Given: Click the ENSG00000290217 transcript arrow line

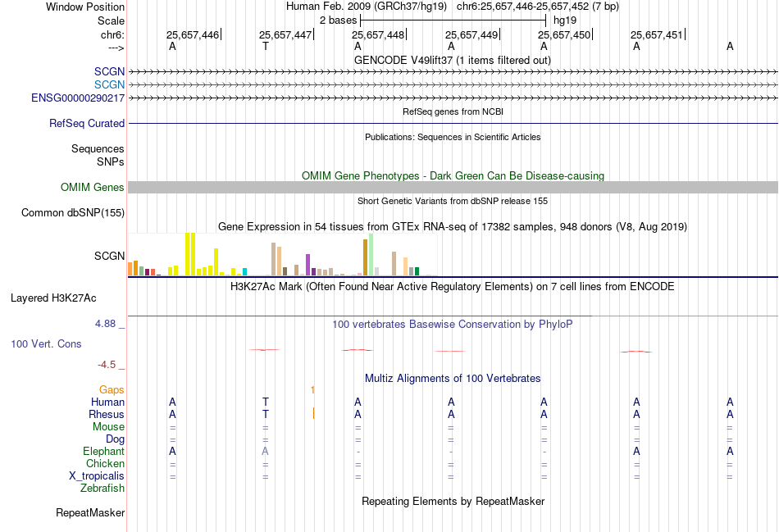Looking at the screenshot, I should [453, 98].
